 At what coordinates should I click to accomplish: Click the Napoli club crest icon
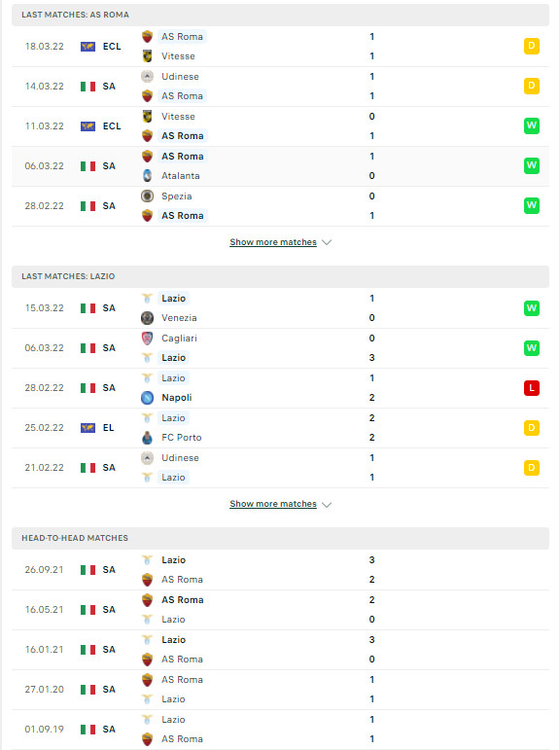(148, 398)
